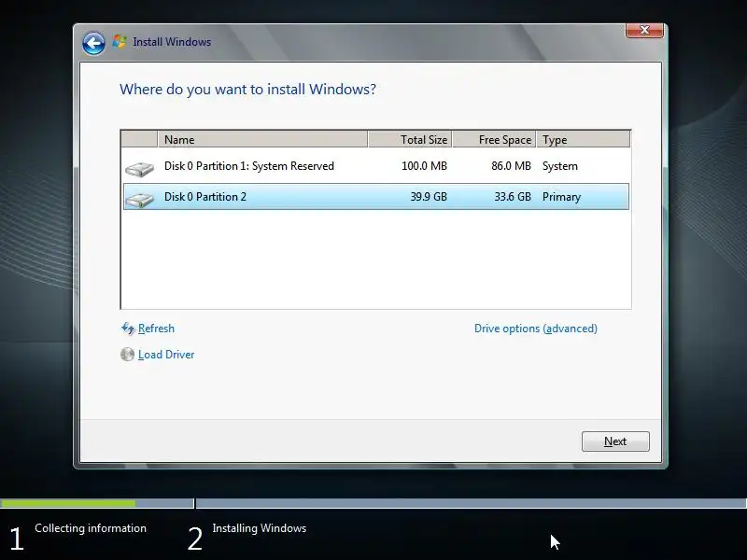Screen dimensions: 747x560
Task: Select Disk 0 Partition 1: System Reserved
Action: pyautogui.click(x=376, y=166)
